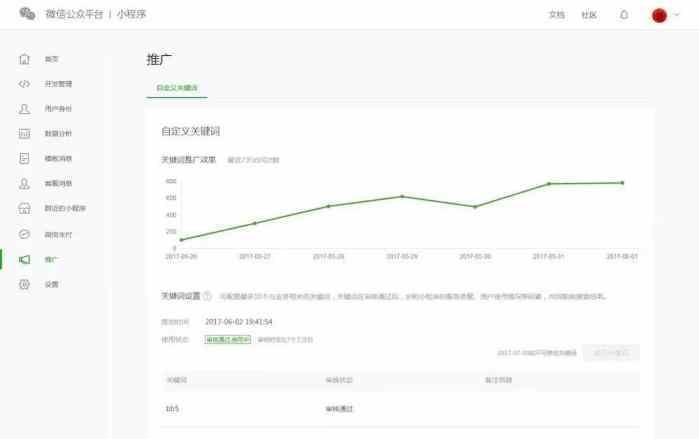Open the gauge-shaped sidebar icon above Promotion

coord(25,234)
